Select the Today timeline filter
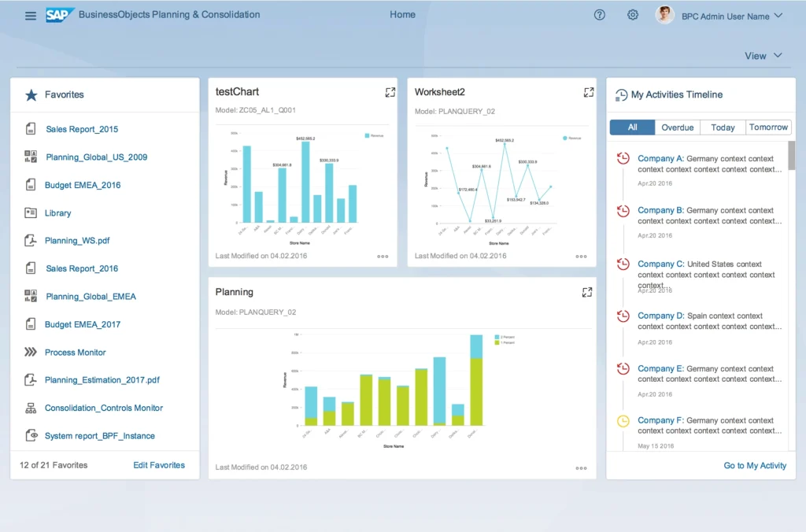Screen dimensions: 806x532 (x=723, y=127)
